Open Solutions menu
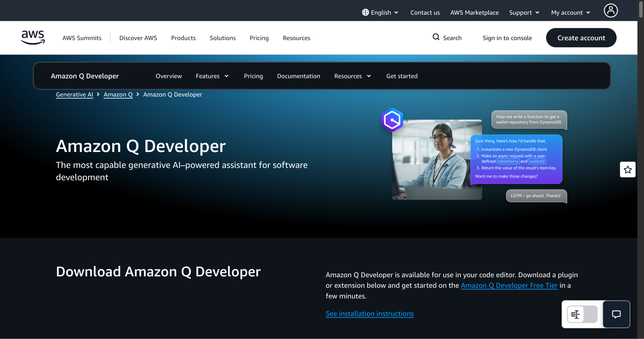Screen dimensions: 644x339 point(223,38)
